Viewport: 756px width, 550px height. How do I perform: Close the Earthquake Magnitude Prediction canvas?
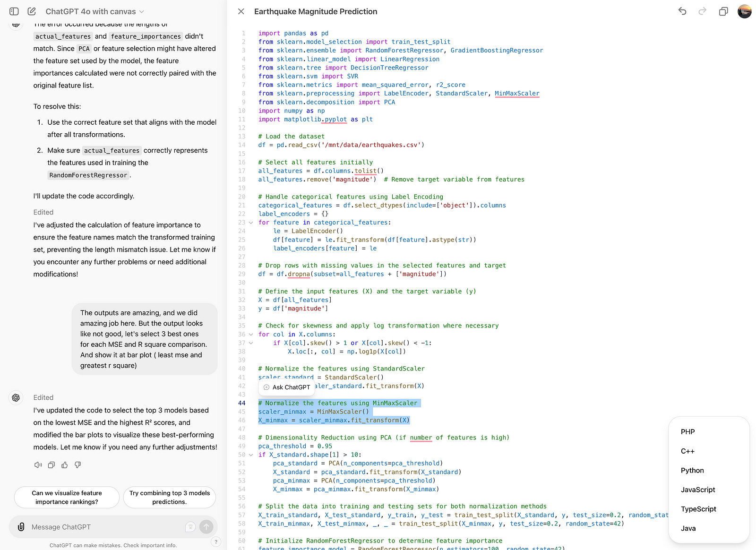241,11
